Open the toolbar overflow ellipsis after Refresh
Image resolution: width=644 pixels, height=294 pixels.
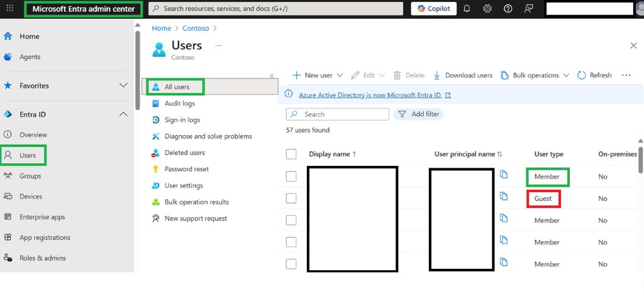[x=626, y=75]
